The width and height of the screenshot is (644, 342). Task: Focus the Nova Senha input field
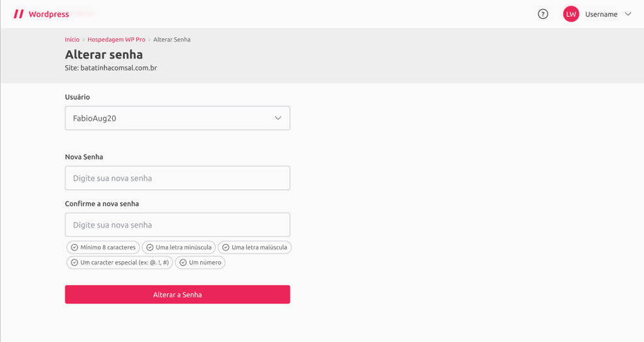[177, 178]
